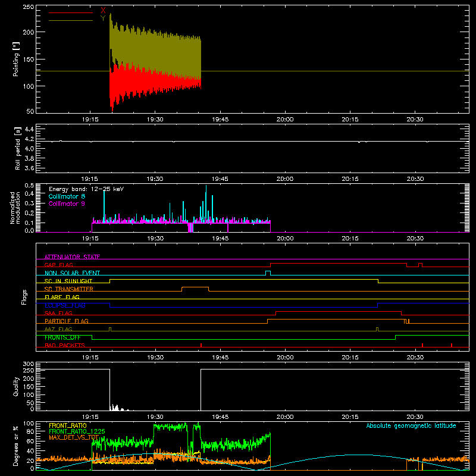476x476 pixels.
Task: Click the 'SC_IN_SUNLIGHT' flag label
Action: (68, 281)
